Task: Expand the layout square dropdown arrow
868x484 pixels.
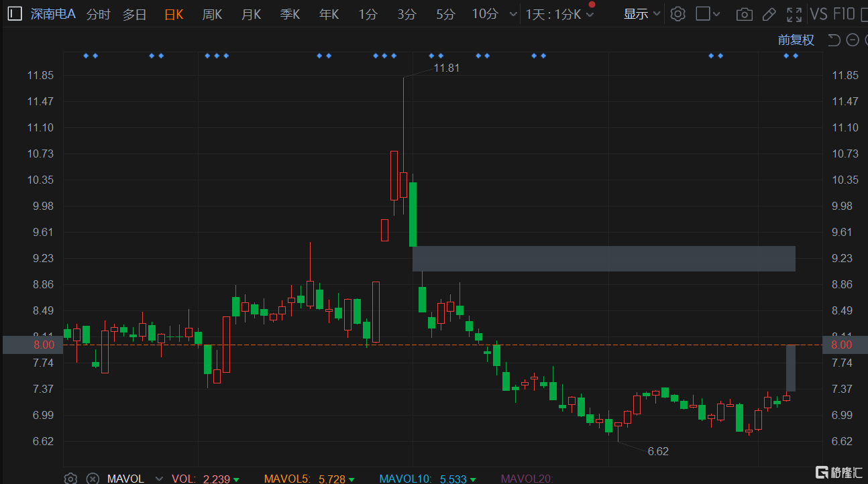Action: (716, 14)
